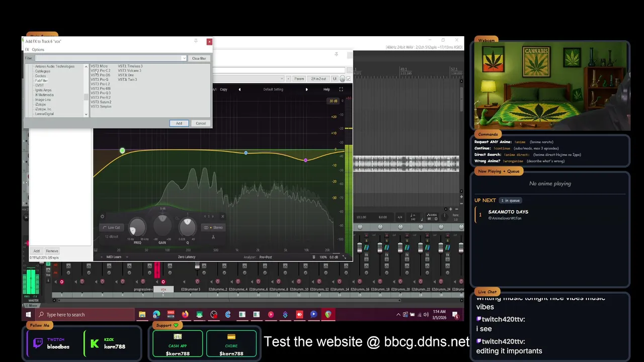Open File Explorer from taskbar
Image resolution: width=644 pixels, height=362 pixels.
point(142,315)
